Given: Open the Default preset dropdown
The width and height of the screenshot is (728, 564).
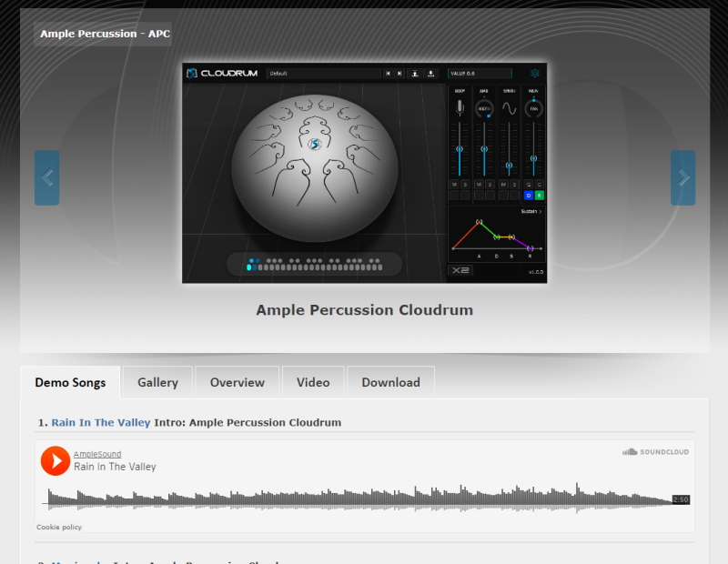Looking at the screenshot, I should pos(324,74).
